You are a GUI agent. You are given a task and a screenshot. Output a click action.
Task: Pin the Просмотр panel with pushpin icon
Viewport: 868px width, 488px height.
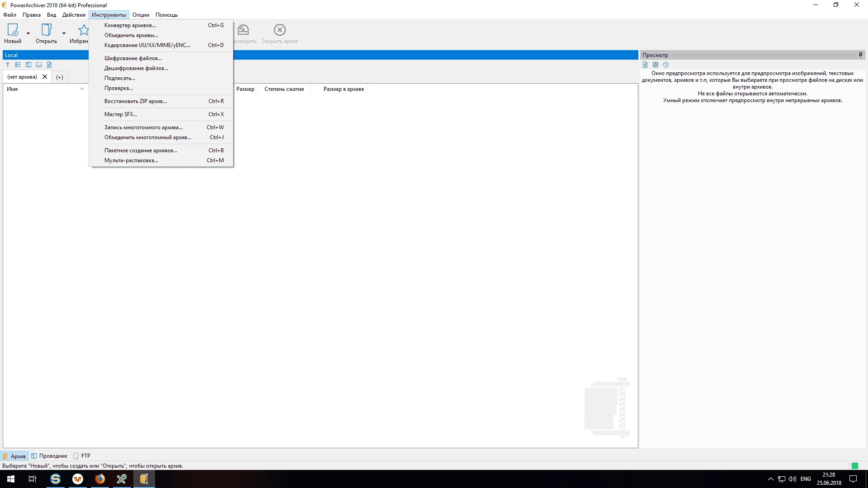click(860, 55)
